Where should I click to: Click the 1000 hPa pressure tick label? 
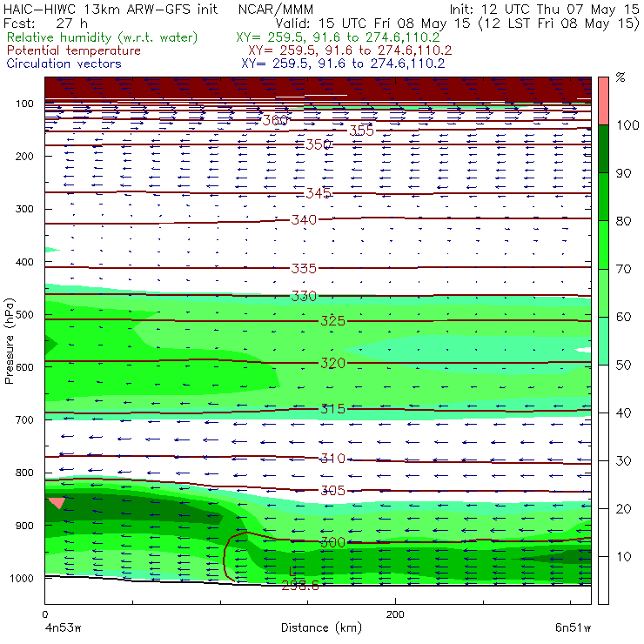tap(21, 578)
